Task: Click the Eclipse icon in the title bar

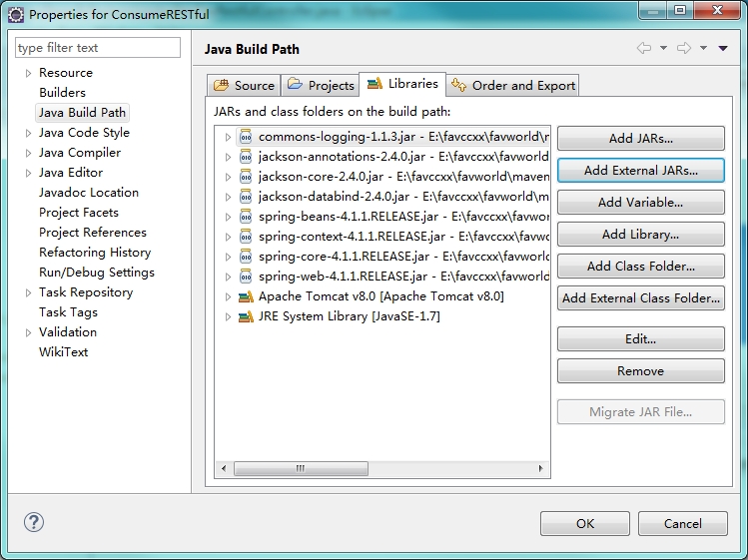Action: (x=16, y=15)
